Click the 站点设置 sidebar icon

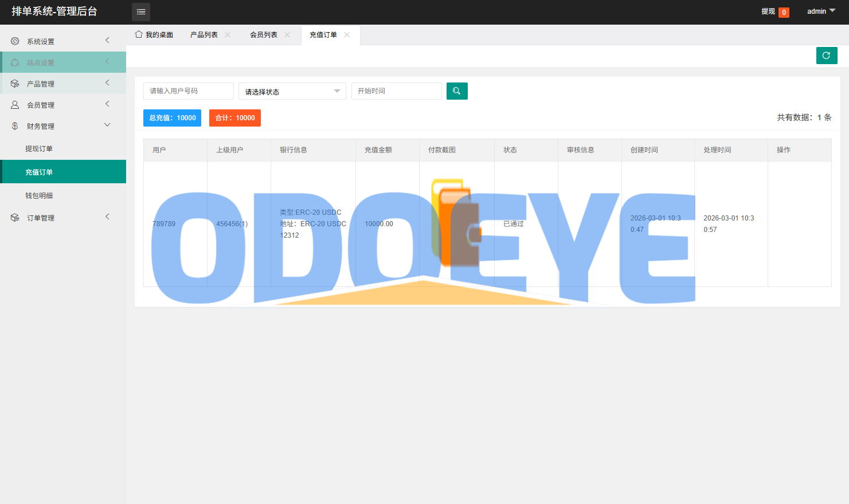click(14, 62)
